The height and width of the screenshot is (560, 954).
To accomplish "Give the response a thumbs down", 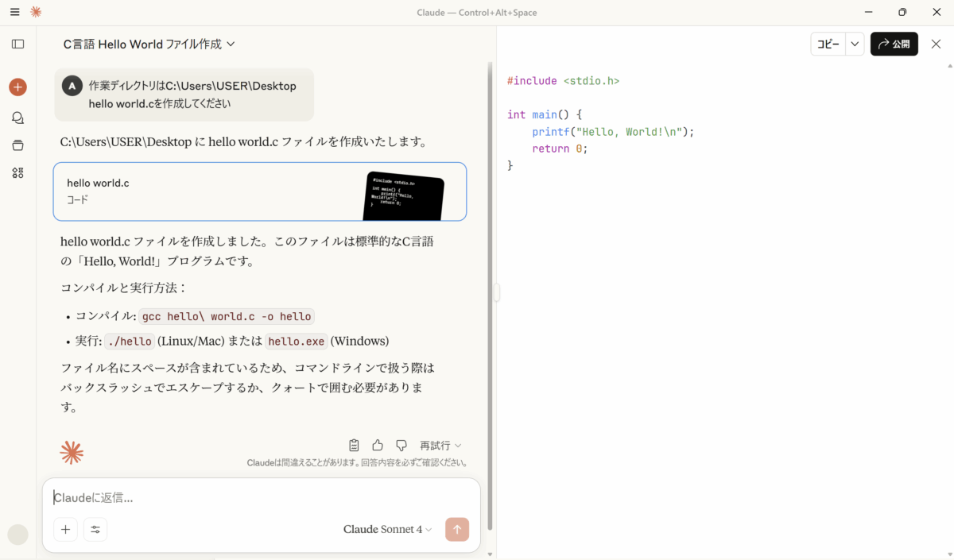I will tap(401, 446).
